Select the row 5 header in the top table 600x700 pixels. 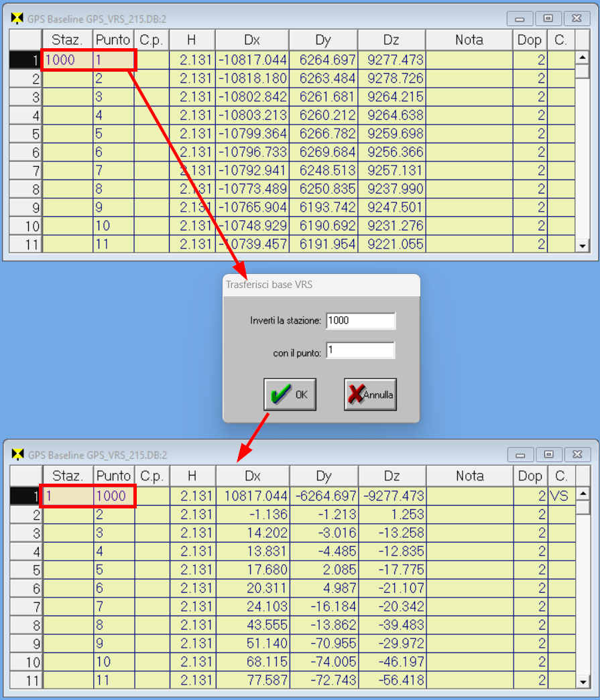coord(23,134)
